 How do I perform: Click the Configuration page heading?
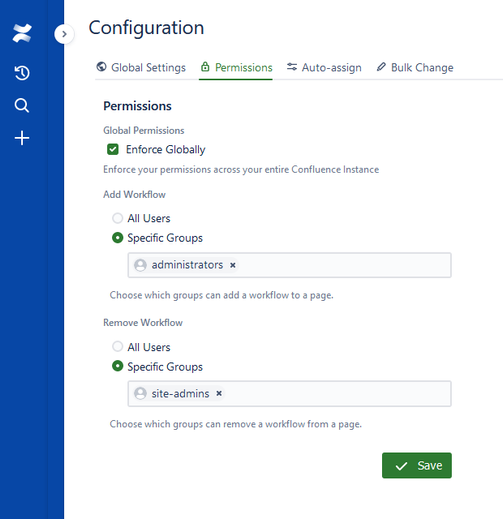(x=146, y=28)
